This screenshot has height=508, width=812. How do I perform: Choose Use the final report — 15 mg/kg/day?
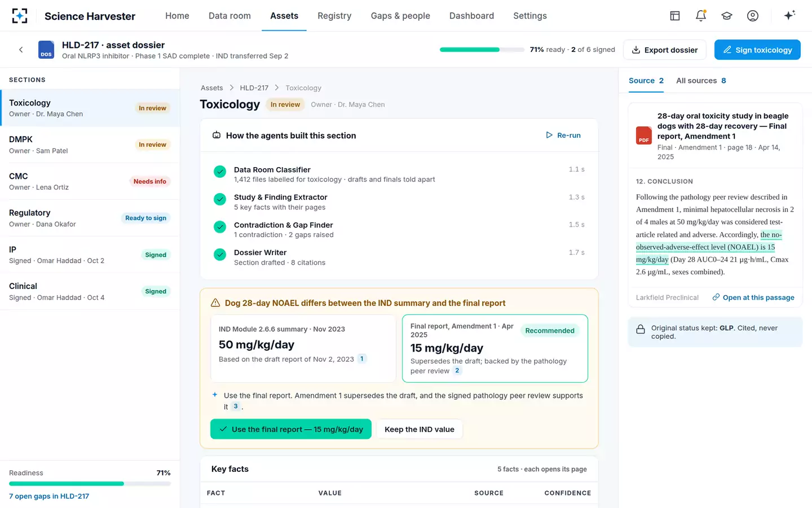291,429
